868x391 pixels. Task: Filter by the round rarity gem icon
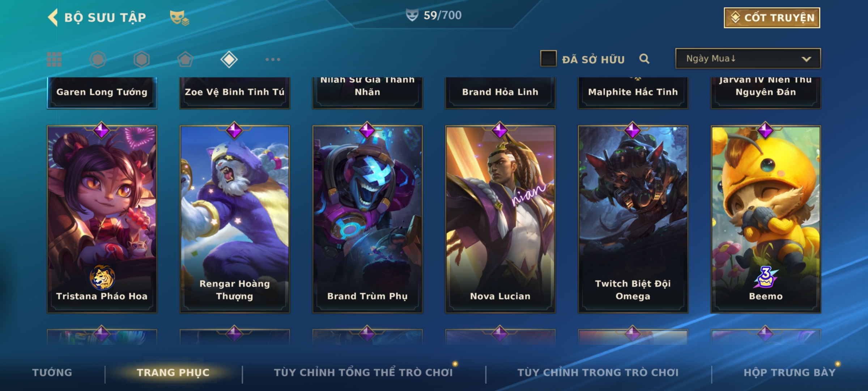[98, 59]
